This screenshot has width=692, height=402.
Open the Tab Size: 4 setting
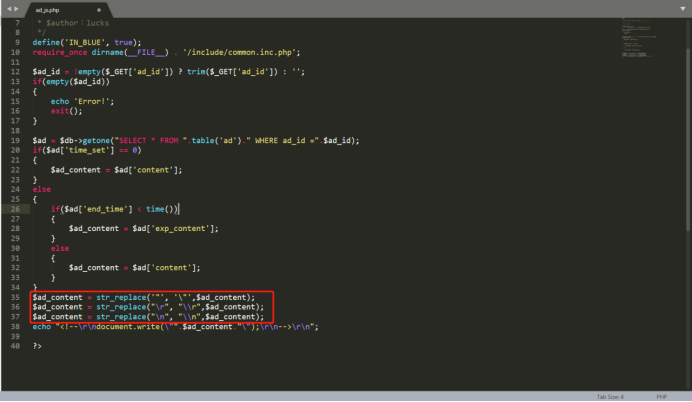[610, 397]
